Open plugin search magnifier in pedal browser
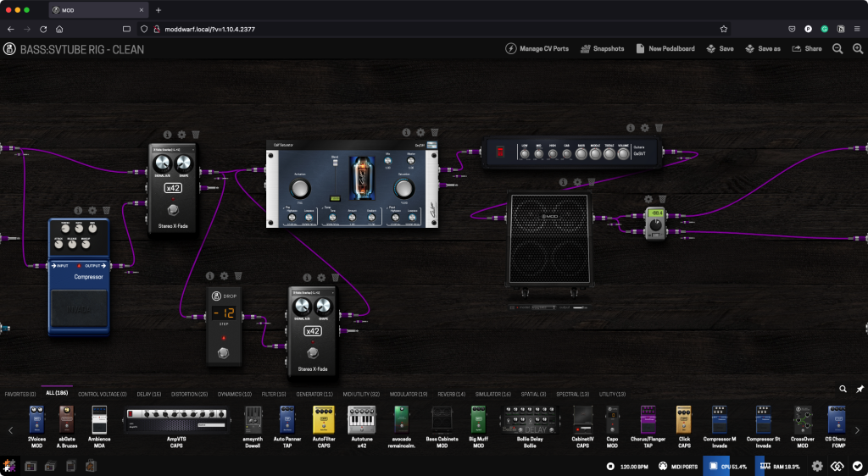The image size is (868, 476). 843,389
